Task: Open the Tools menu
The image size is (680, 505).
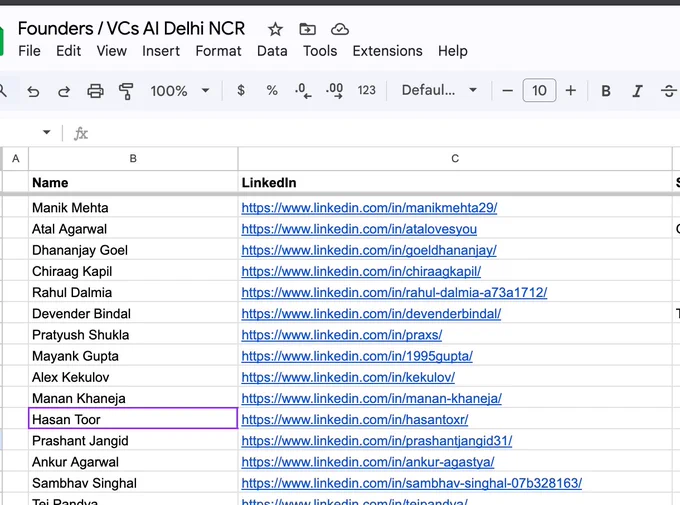Action: 320,51
